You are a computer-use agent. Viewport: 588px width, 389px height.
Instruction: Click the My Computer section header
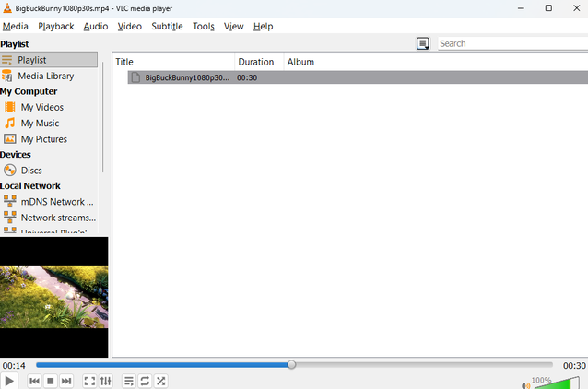point(29,91)
